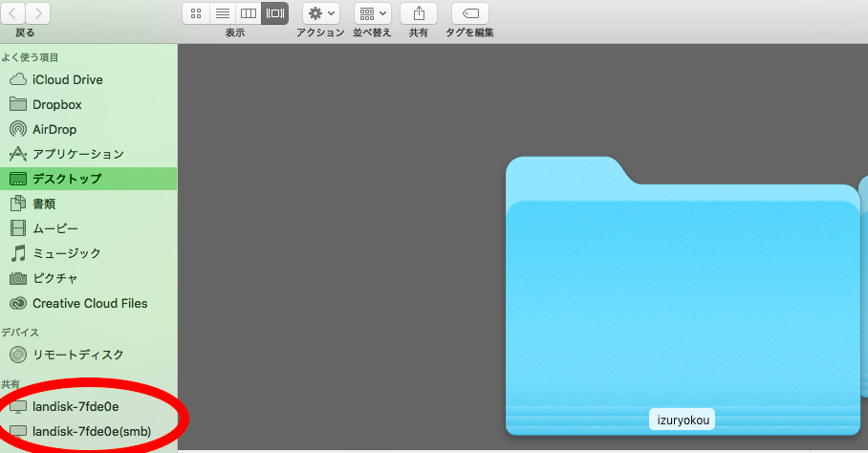Click the AirDrop radar icon
The image size is (868, 453).
point(18,129)
